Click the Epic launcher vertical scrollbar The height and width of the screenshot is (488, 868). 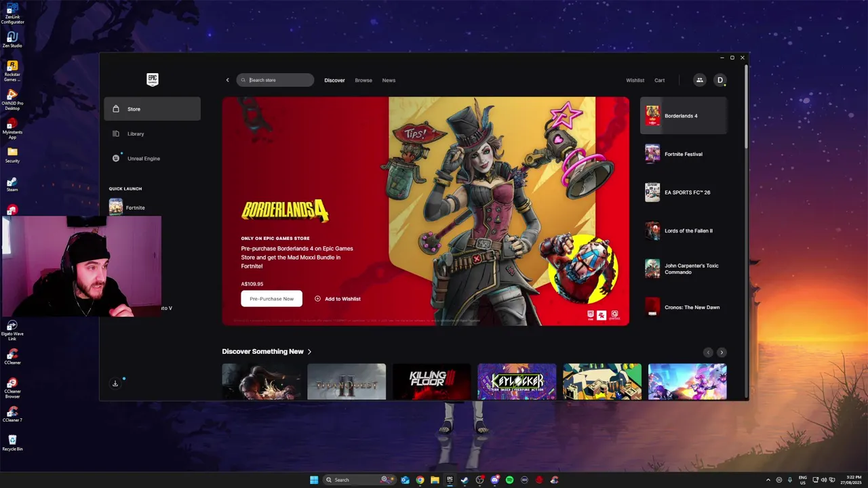[746, 108]
